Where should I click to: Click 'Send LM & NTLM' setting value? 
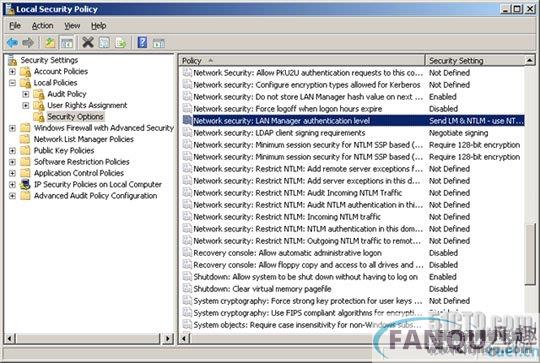tap(476, 121)
